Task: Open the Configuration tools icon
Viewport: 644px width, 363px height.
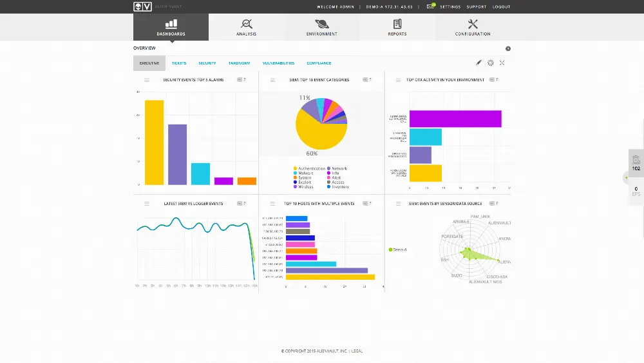Action: (473, 24)
